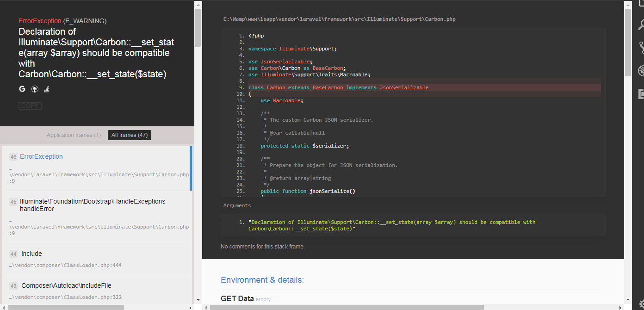Select frame 46 ErrorException
Screen dimensions: 644x310
tap(96, 168)
